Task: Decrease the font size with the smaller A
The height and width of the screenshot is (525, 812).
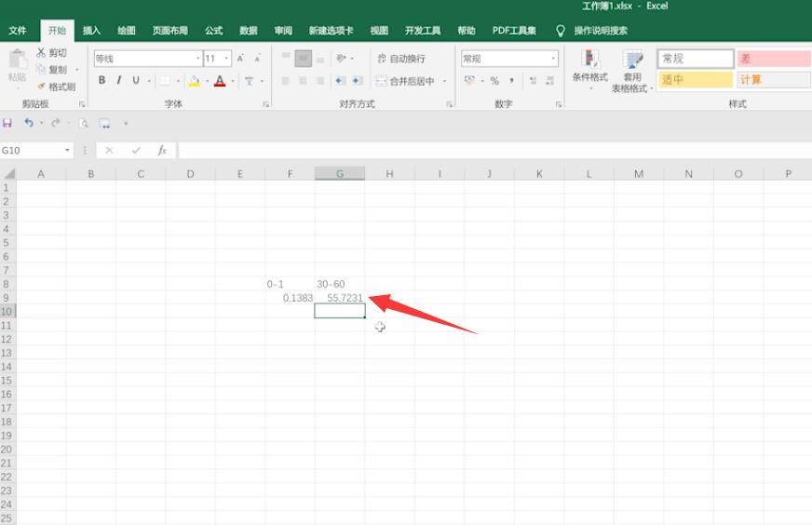Action: click(x=257, y=59)
